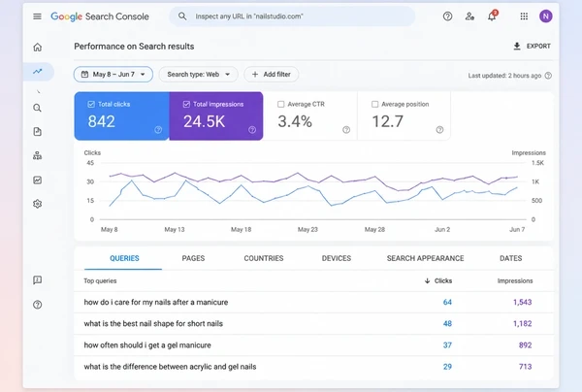Viewport: 582px width, 392px height.
Task: Open the Google apps grid icon
Action: [524, 16]
